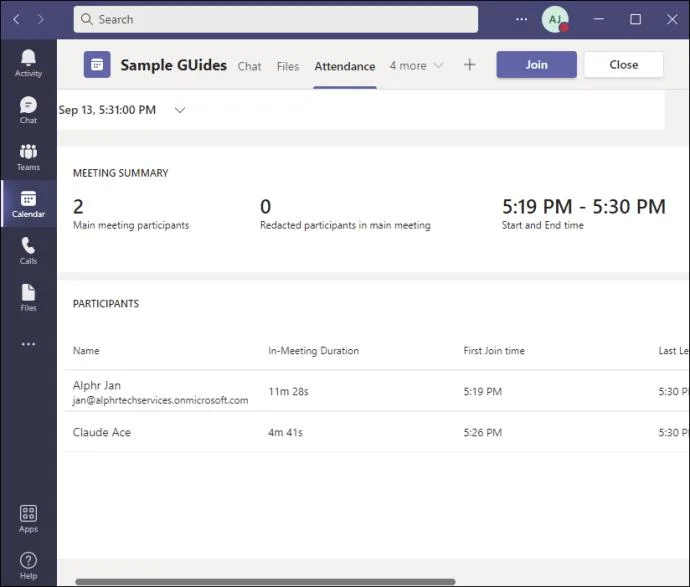Click the Close button beside Join
690x587 pixels.
pos(624,65)
